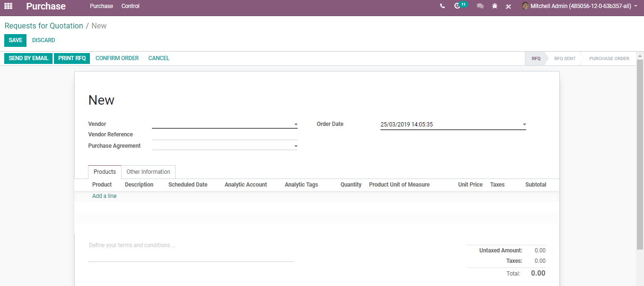Screen dimensions: 644x286
Task: Sort by Description column header
Action: coord(139,185)
